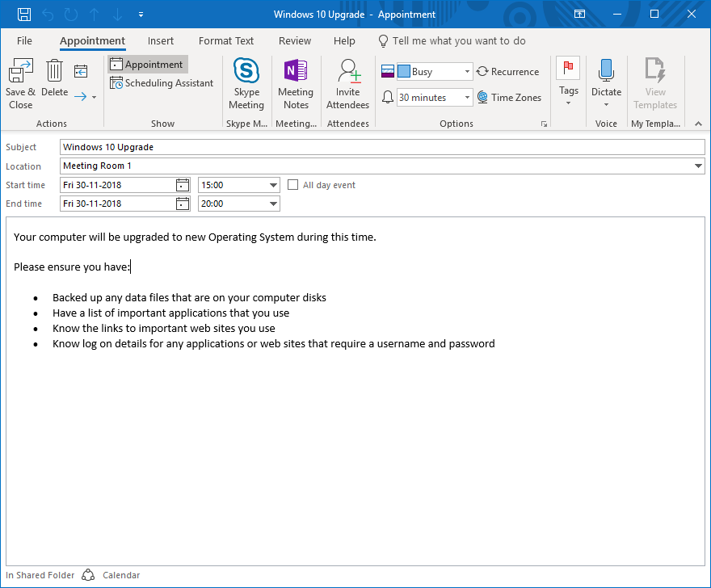Open Meeting Notes in OneNote

(x=296, y=71)
